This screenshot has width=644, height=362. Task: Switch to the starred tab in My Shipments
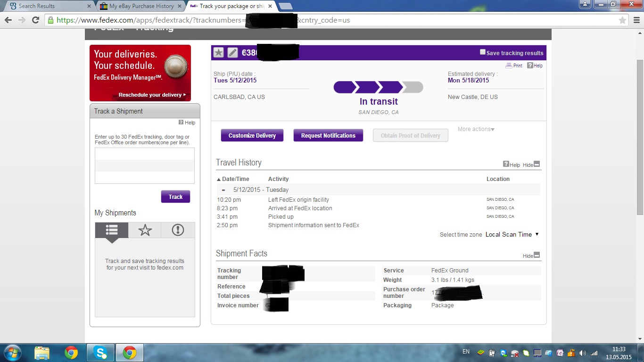pos(145,230)
